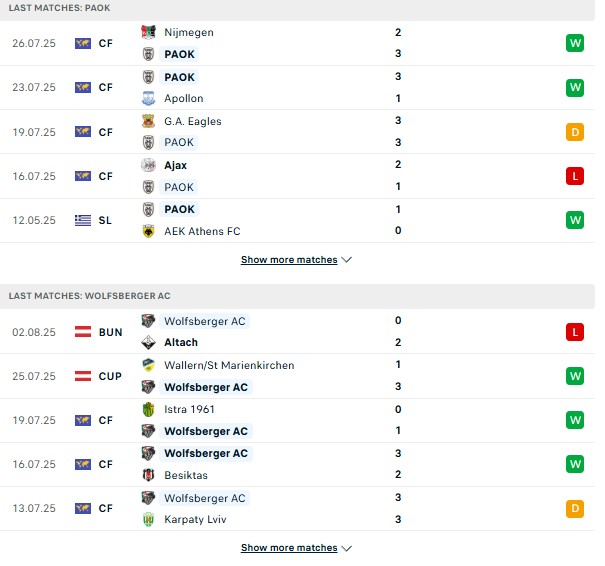Click the Ajax club logo
Screen dimensions: 605x566
148,165
